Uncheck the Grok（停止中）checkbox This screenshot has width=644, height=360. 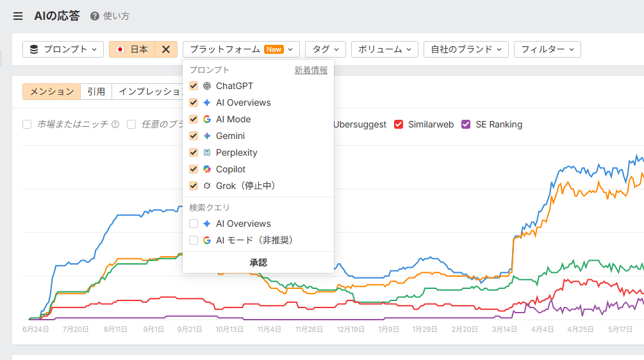click(194, 186)
